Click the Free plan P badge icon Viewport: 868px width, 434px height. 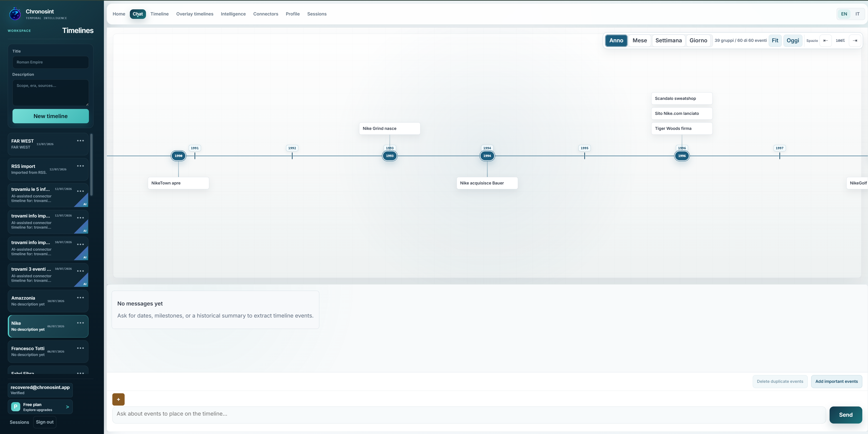(15, 407)
